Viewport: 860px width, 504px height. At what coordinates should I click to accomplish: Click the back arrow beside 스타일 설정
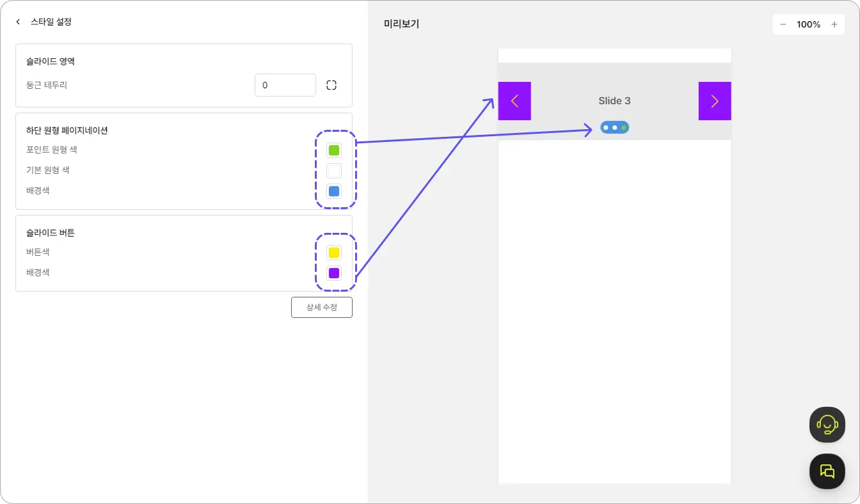coord(18,22)
